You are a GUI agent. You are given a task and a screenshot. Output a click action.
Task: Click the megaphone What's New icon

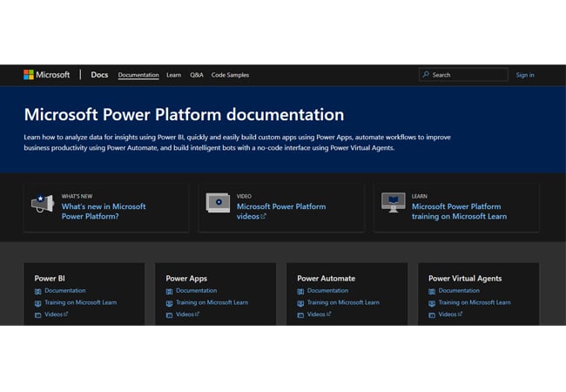click(43, 204)
